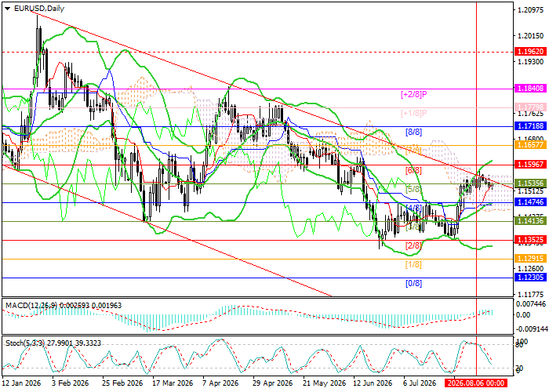Click the 1.19300 price scale value
The height and width of the screenshot is (392, 549).
tap(530, 62)
